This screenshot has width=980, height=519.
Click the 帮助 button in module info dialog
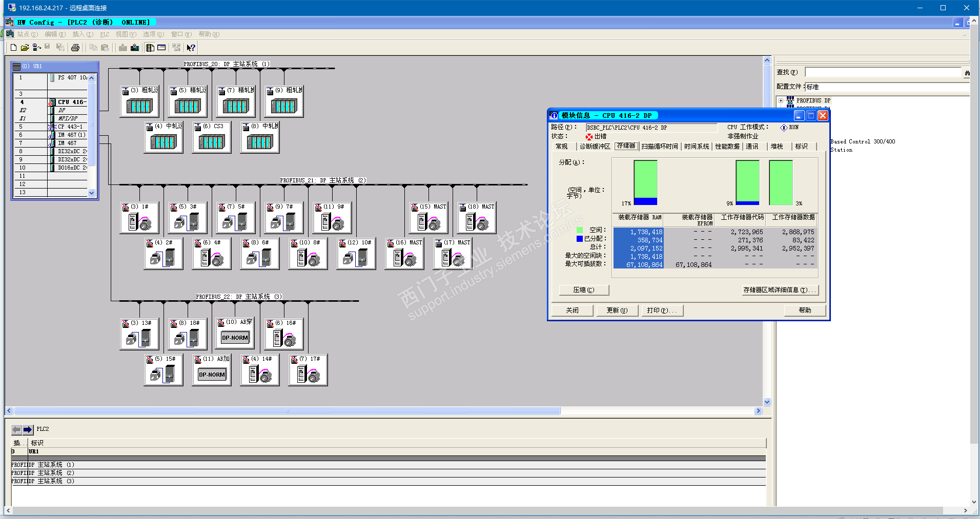(805, 310)
